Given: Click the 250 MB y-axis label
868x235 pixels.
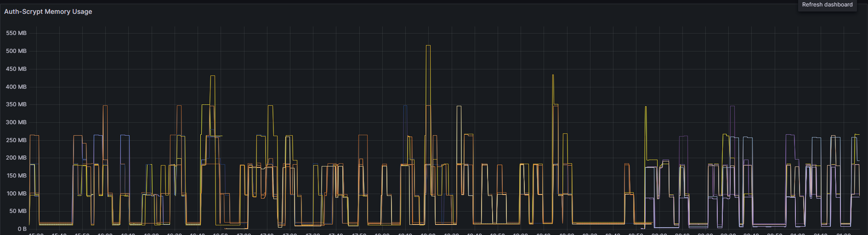Looking at the screenshot, I should [x=16, y=140].
